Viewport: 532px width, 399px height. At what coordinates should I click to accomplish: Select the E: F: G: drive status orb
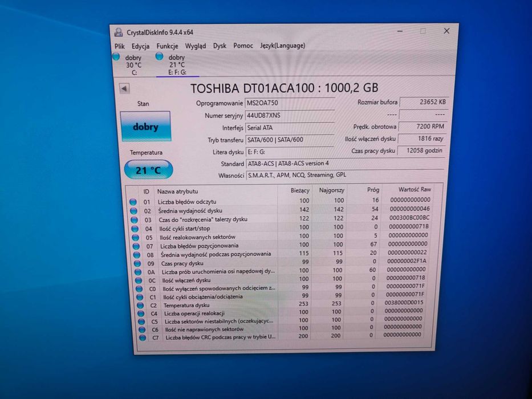pyautogui.click(x=159, y=56)
